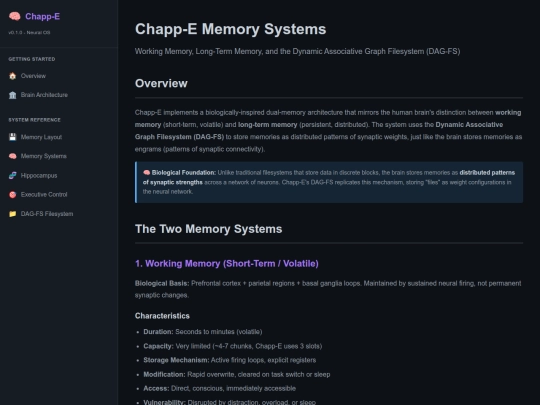Click the brain icon beside Memory Systems
Screen dimensions: 540x405
[x=13, y=156]
